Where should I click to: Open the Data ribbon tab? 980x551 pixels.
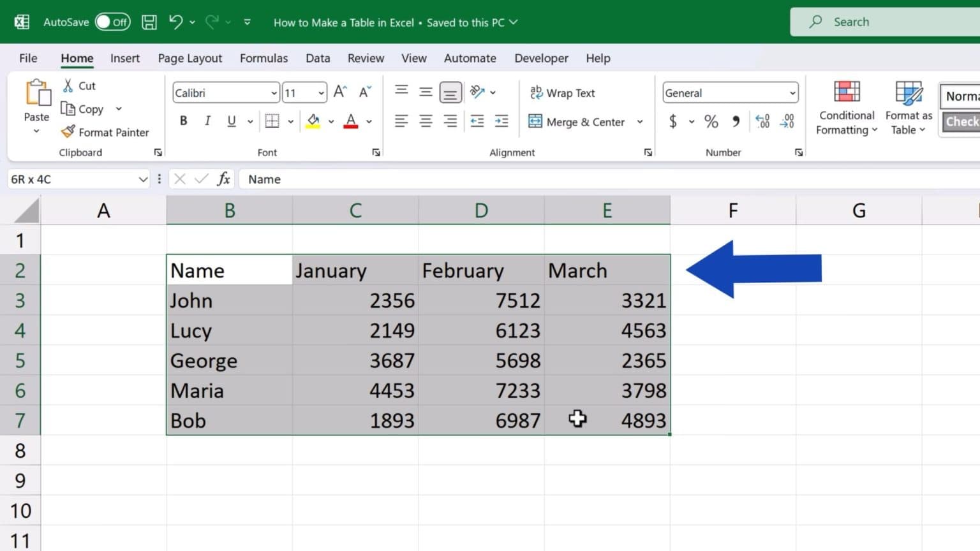click(x=317, y=57)
